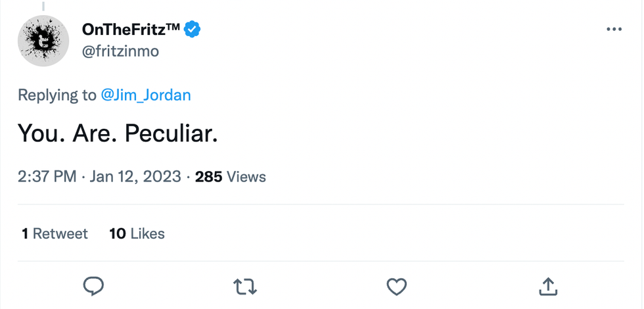Click the thread connector line above the avatar
The image size is (644, 309).
tap(43, 5)
